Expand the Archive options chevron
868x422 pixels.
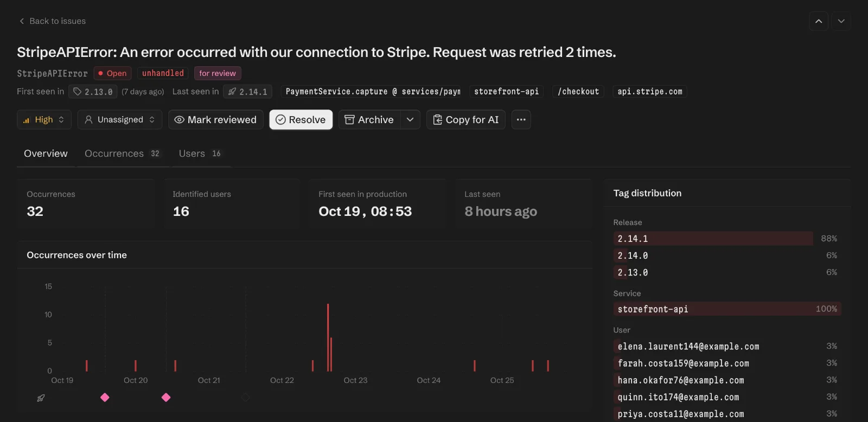pos(410,120)
